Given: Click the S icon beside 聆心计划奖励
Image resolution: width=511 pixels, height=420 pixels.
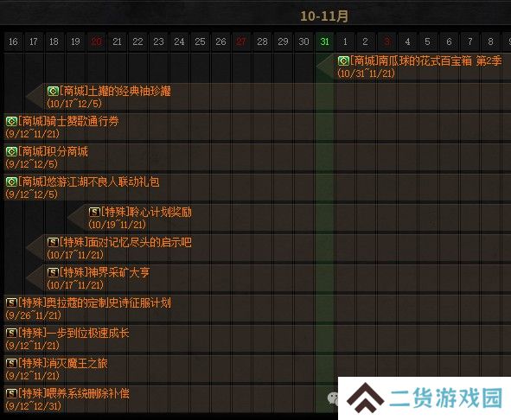Looking at the screenshot, I should coord(94,212).
